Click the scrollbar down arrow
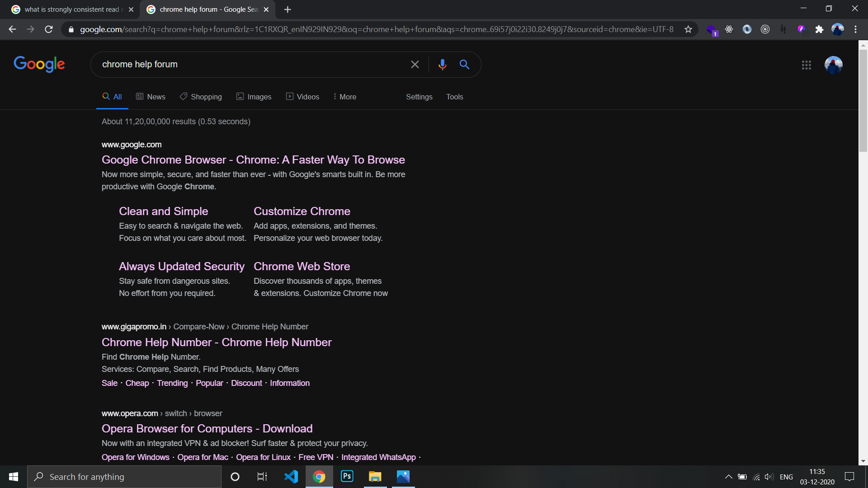Image resolution: width=868 pixels, height=488 pixels. pyautogui.click(x=863, y=461)
